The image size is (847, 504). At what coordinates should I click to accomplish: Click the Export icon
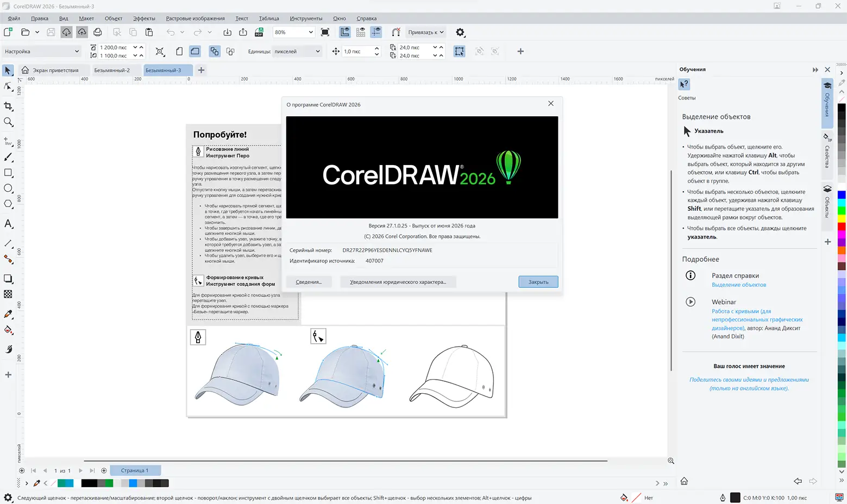[x=243, y=32]
